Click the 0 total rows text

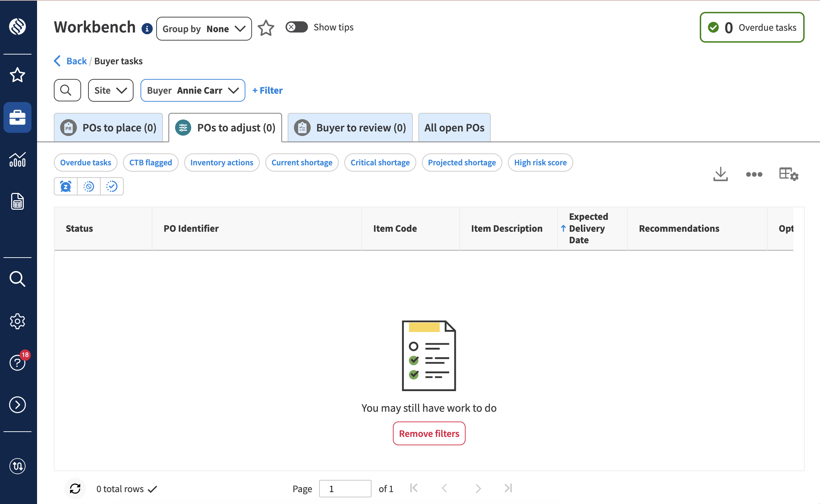(120, 489)
